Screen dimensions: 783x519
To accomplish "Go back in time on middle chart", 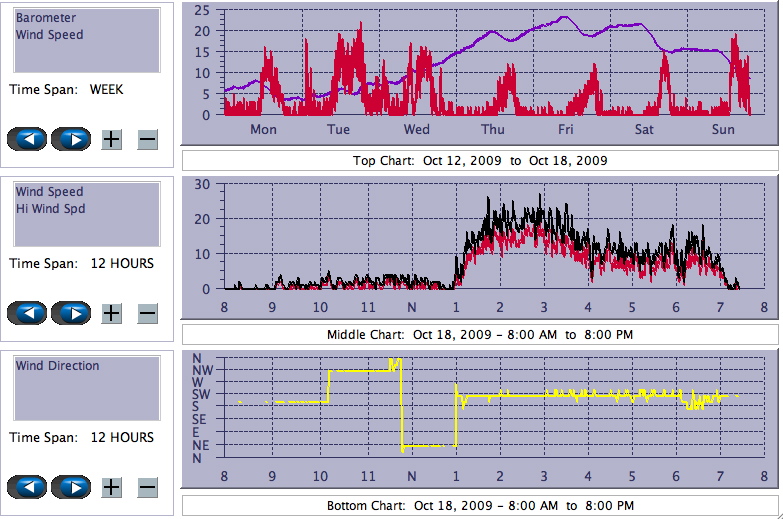I will click(28, 313).
